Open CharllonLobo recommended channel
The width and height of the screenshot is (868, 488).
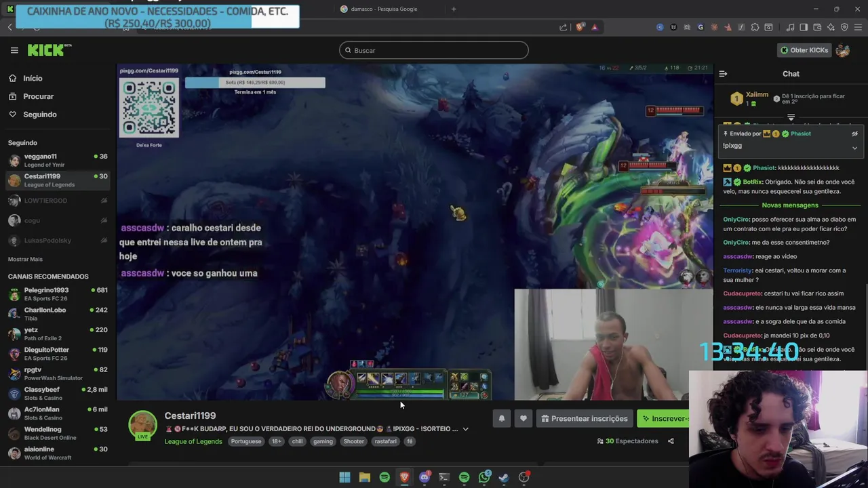point(58,314)
